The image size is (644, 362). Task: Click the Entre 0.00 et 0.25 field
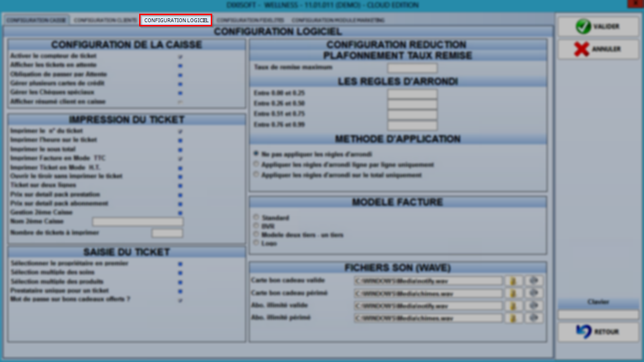coord(413,94)
